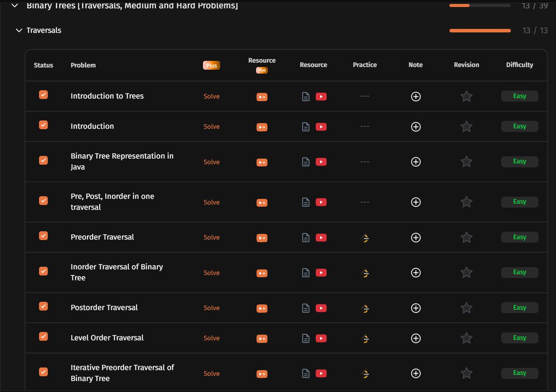Open the Preorder Traversal problem title

102,237
